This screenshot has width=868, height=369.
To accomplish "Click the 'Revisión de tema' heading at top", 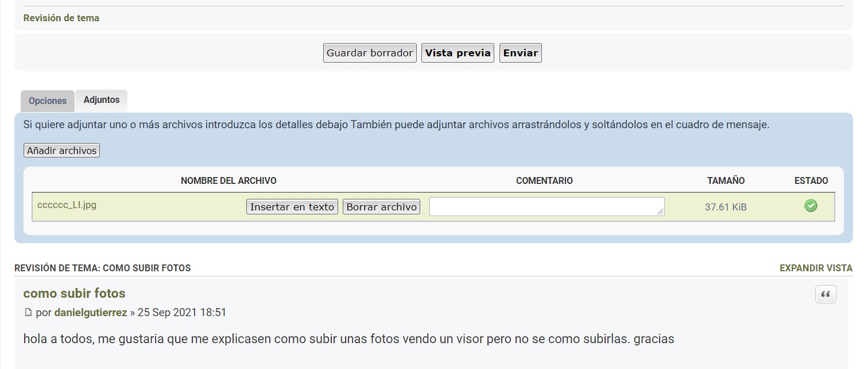I will click(61, 18).
